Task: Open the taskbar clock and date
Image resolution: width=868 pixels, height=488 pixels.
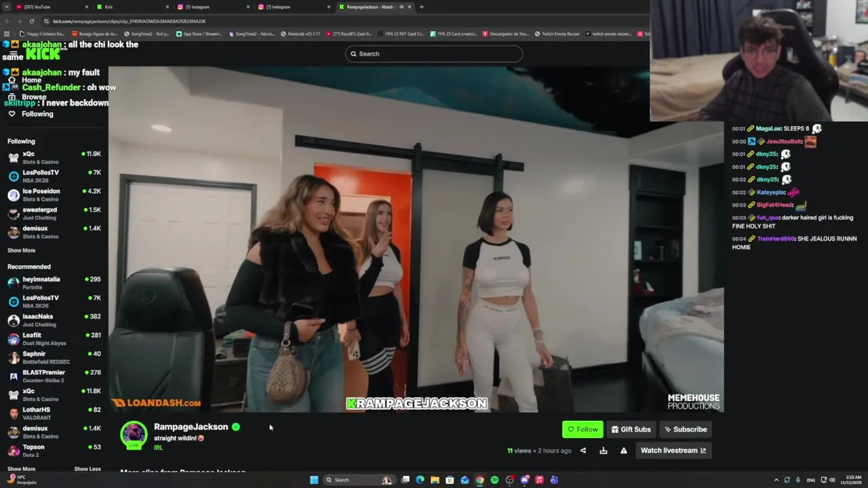Action: [x=851, y=480]
